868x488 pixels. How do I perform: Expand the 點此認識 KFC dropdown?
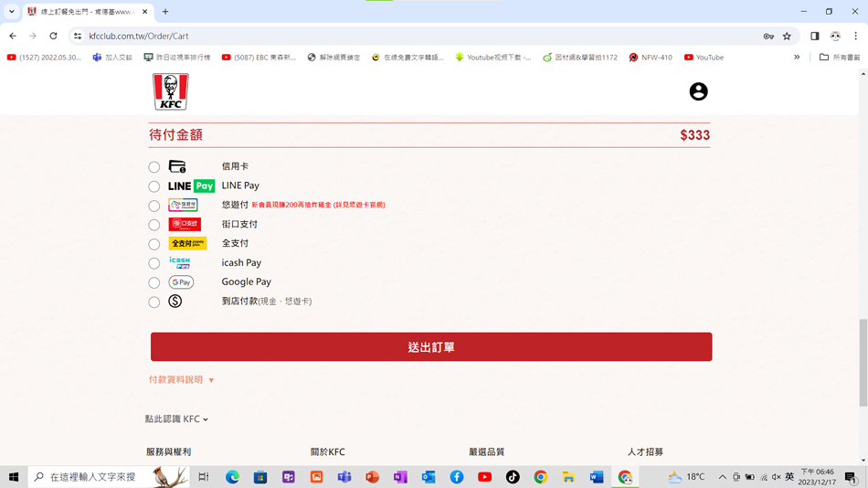coord(176,419)
